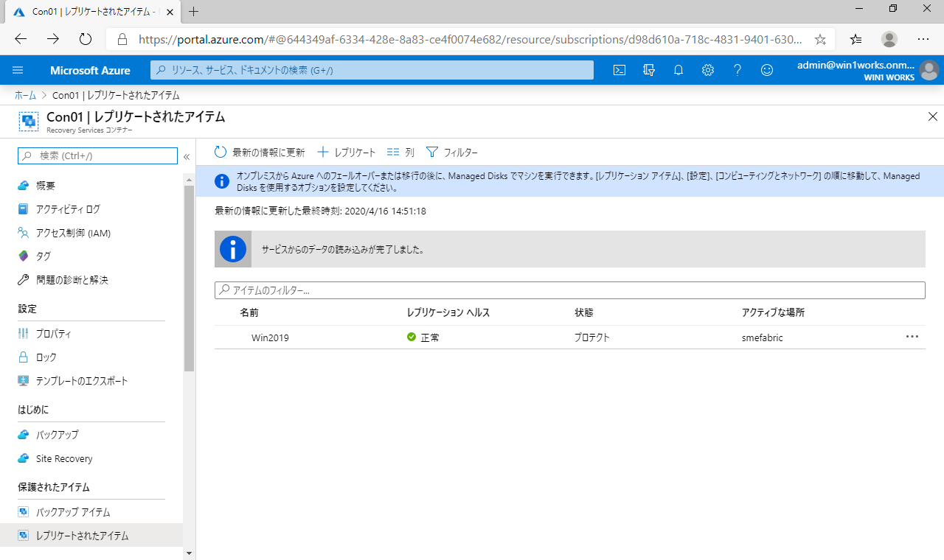Click 最新の情報に更新 refresh command
Viewport: 944px width, 560px height.
(260, 152)
